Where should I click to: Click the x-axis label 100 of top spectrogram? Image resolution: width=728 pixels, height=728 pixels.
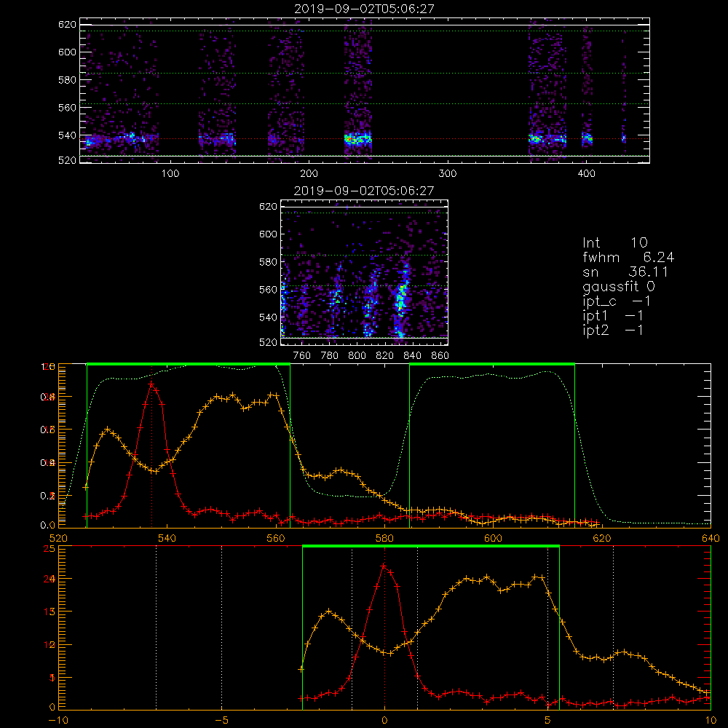click(x=170, y=174)
